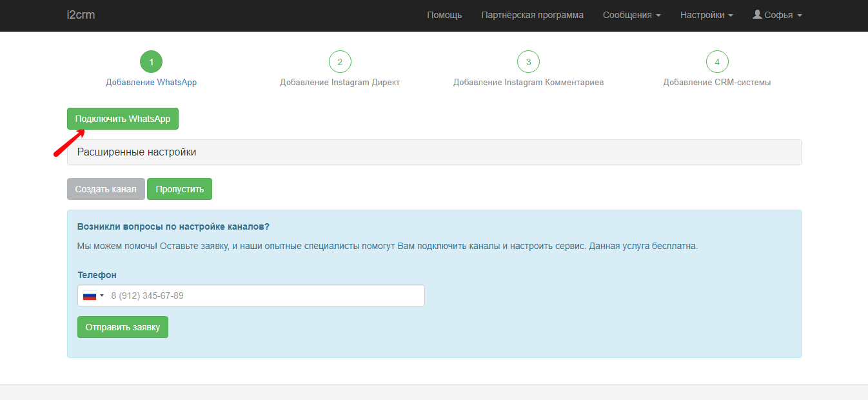
Task: Click the Создать канал button
Action: coord(106,189)
